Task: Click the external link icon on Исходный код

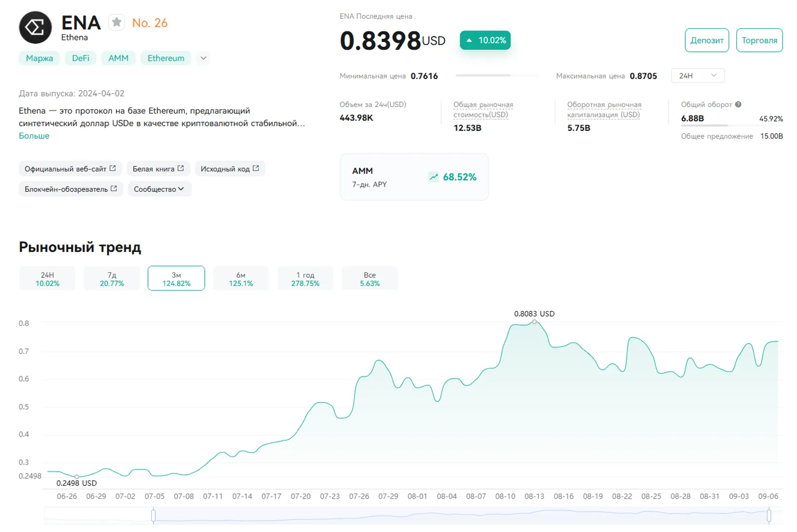Action: tap(256, 168)
